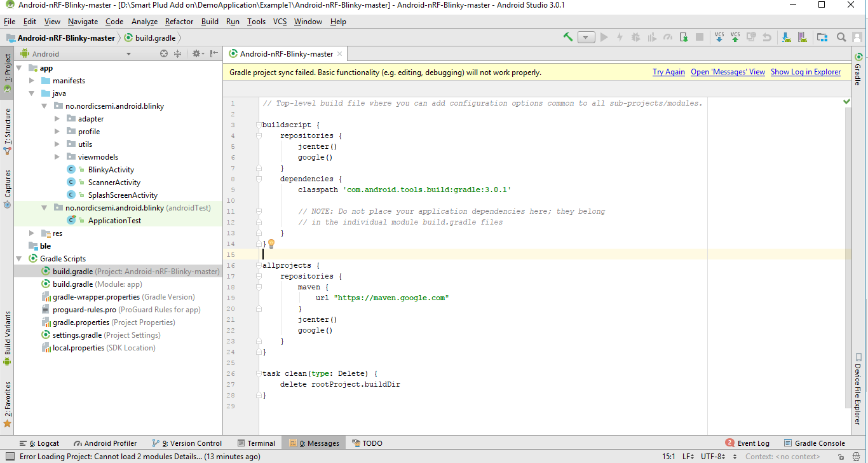Click the Update Project VCS icon

pyautogui.click(x=719, y=37)
